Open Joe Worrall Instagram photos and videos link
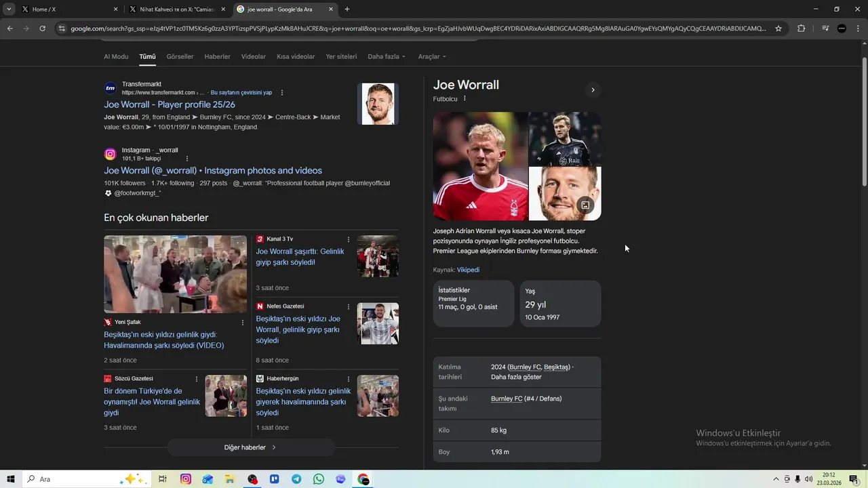The image size is (868, 488). click(213, 171)
